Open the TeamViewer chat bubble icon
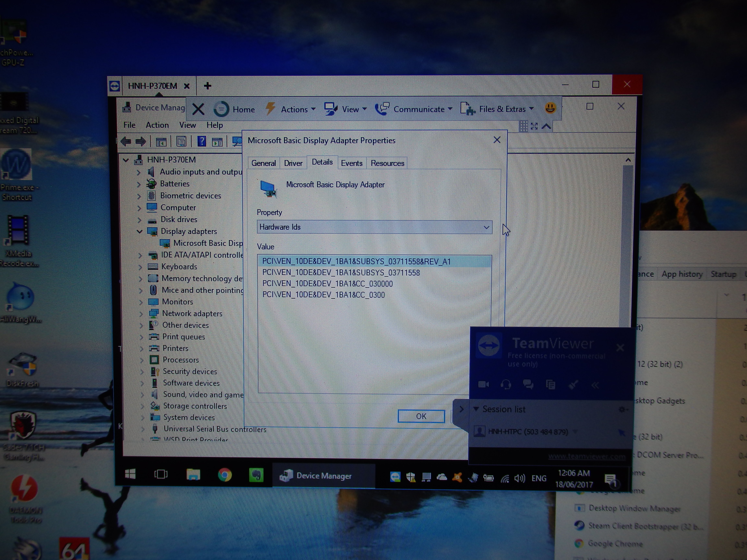The image size is (747, 560). tap(528, 384)
